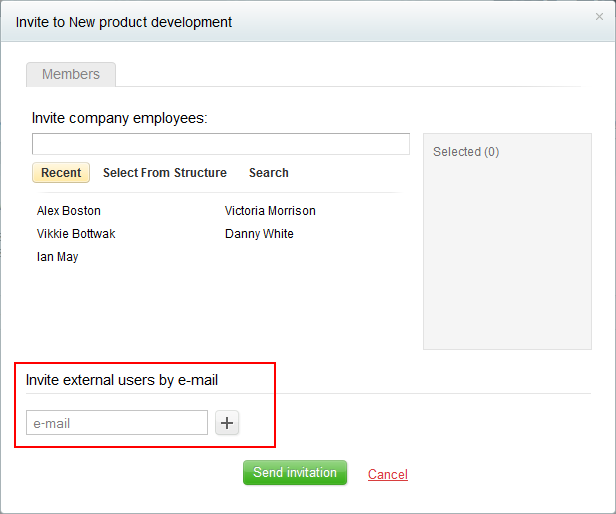Select Victoria Morrison as invitee
The height and width of the screenshot is (514, 616).
[270, 211]
